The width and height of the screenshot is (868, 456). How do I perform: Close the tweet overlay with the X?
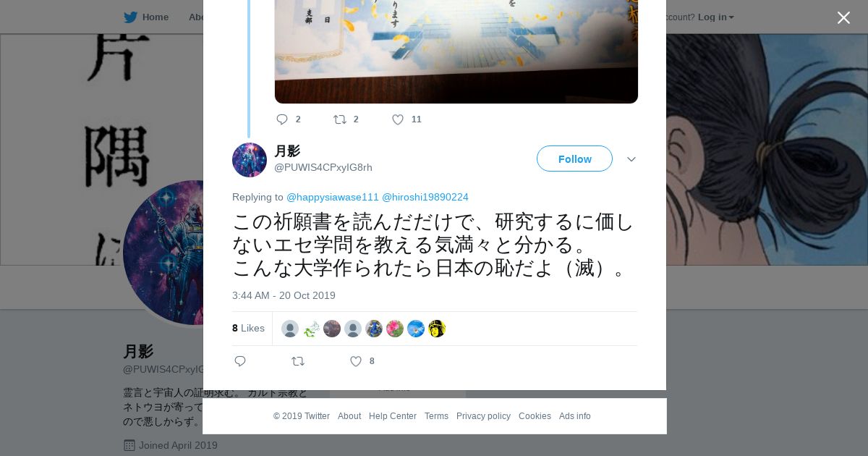(843, 17)
